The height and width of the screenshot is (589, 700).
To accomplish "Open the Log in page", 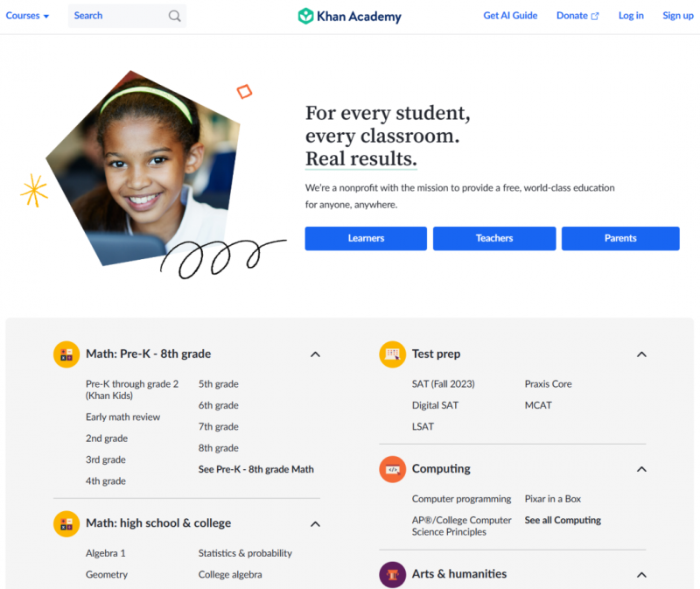I will [x=631, y=16].
